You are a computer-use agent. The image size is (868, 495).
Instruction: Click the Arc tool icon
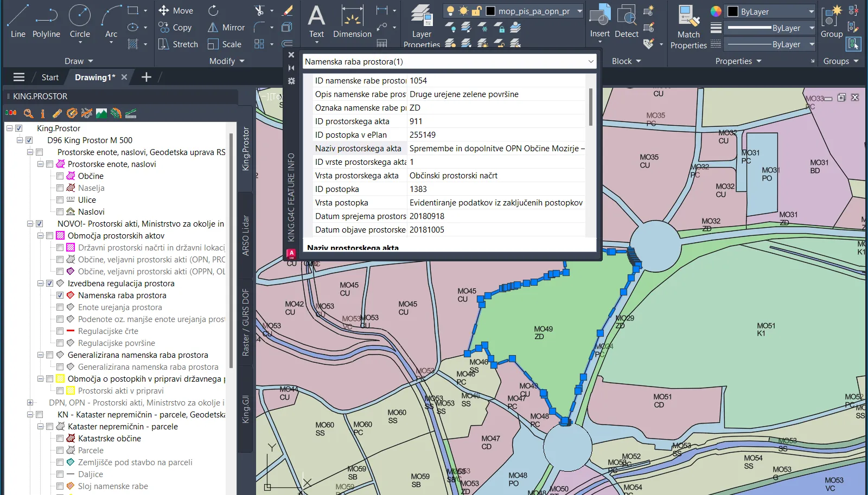[x=111, y=22]
